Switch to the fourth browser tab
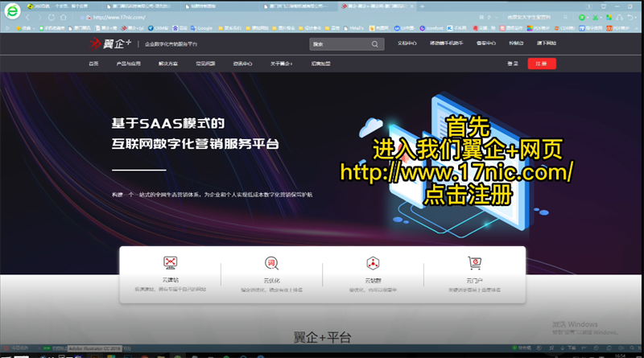 pos(297,6)
